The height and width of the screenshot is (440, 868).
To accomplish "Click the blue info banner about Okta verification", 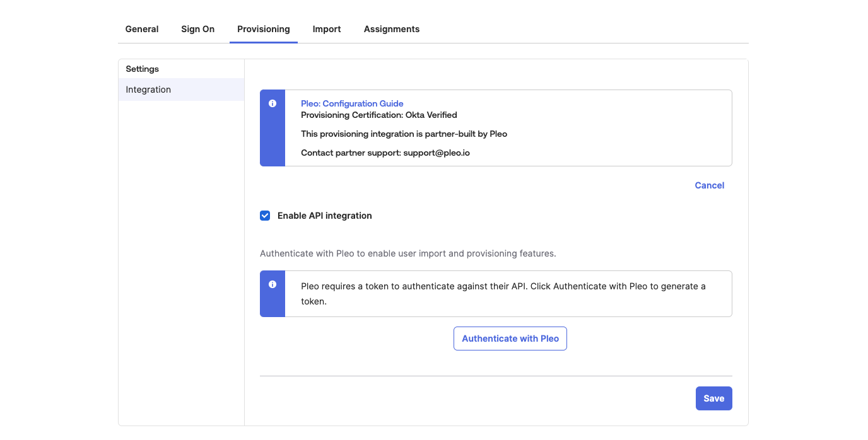I will click(x=496, y=127).
